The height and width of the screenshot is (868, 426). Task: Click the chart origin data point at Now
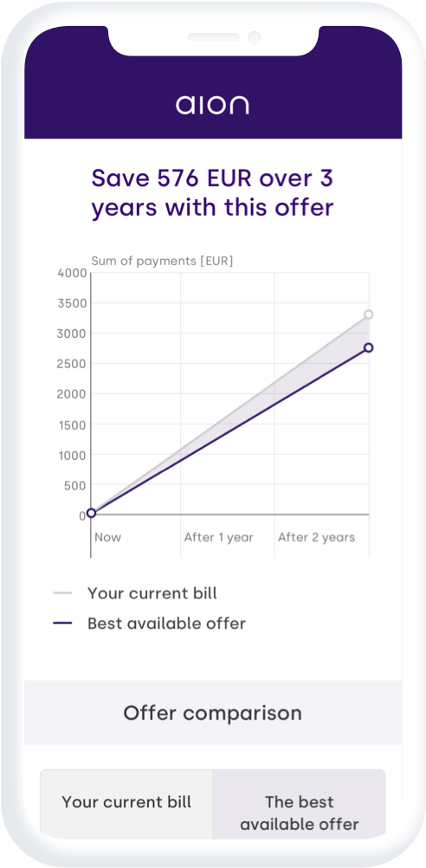tap(91, 513)
